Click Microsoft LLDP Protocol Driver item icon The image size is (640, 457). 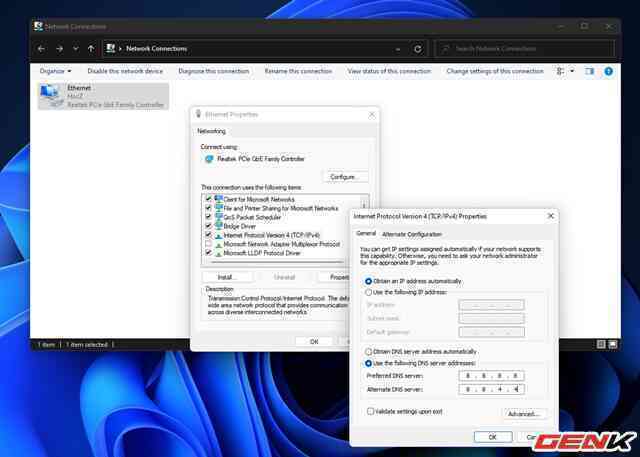[x=219, y=253]
